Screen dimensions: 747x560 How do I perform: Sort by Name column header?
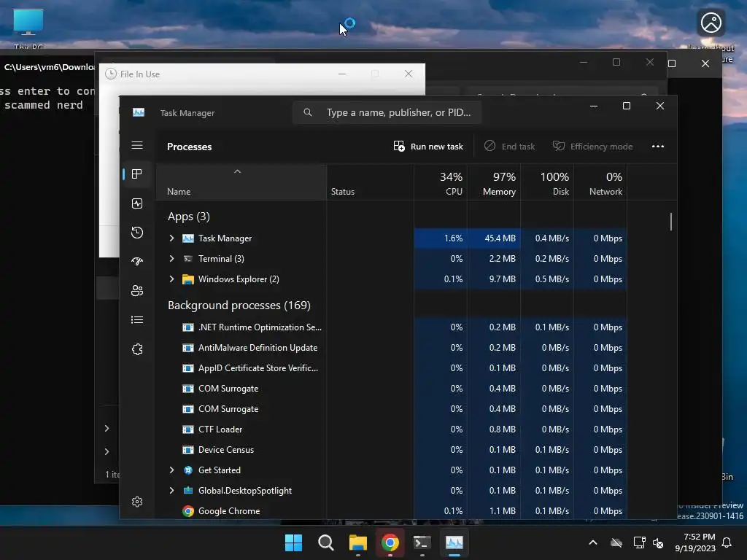(241, 183)
